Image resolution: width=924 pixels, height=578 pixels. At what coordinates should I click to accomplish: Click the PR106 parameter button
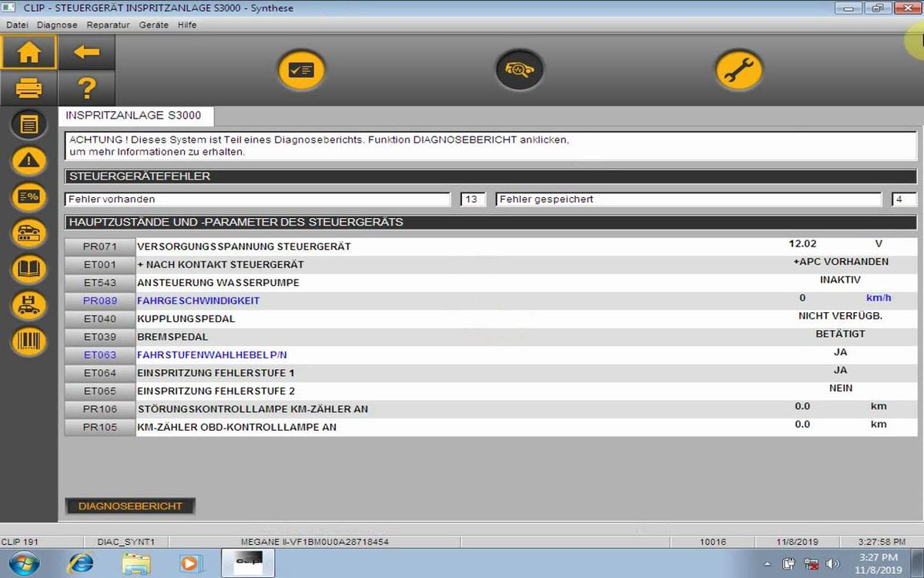tap(100, 409)
